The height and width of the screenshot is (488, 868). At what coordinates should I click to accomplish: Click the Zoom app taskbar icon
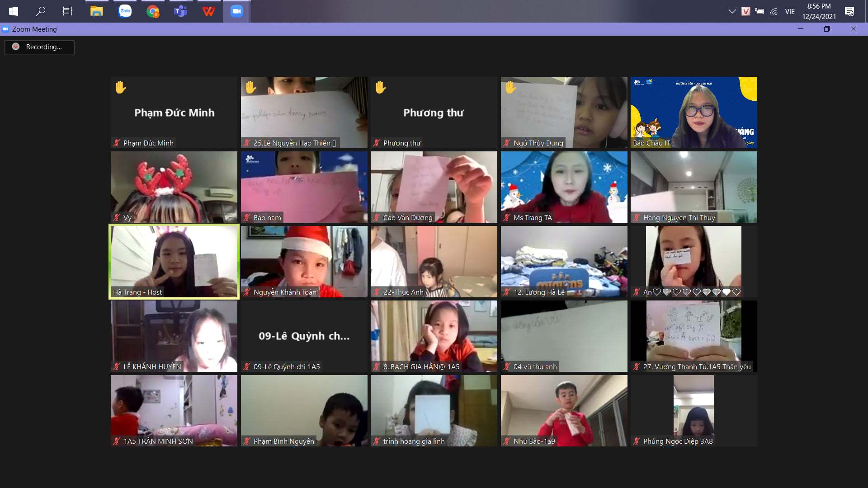click(x=236, y=11)
